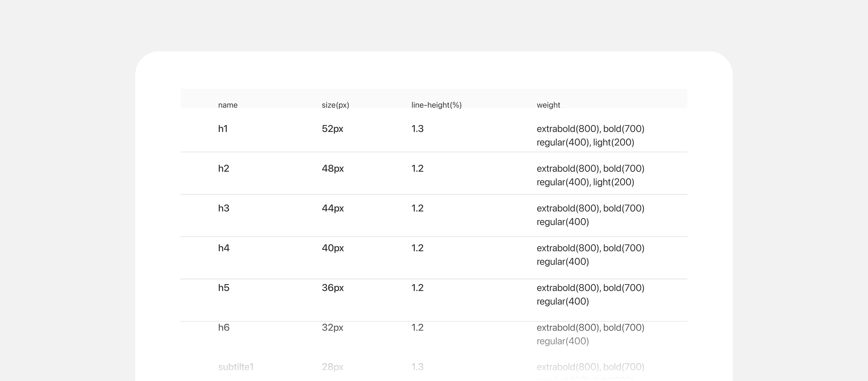Viewport: 868px width, 381px height.
Task: Click the 'line-height(%)' column header
Action: 436,105
